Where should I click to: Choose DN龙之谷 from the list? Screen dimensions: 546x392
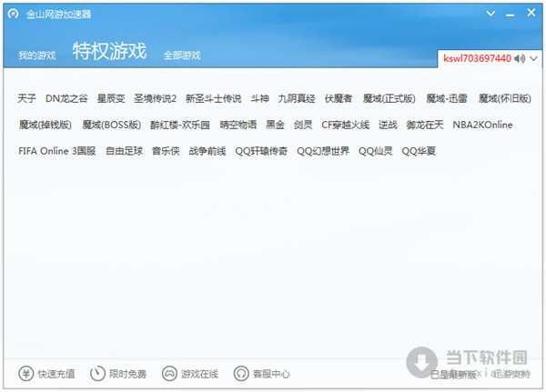point(66,98)
